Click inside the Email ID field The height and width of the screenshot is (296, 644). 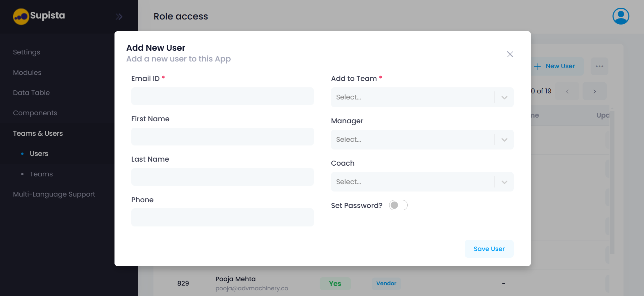(222, 96)
